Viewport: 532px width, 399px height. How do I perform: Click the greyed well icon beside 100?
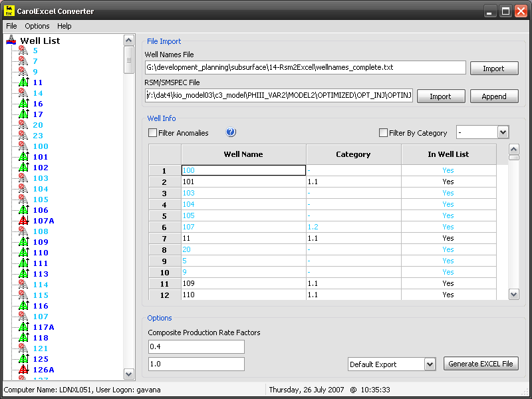click(x=23, y=146)
